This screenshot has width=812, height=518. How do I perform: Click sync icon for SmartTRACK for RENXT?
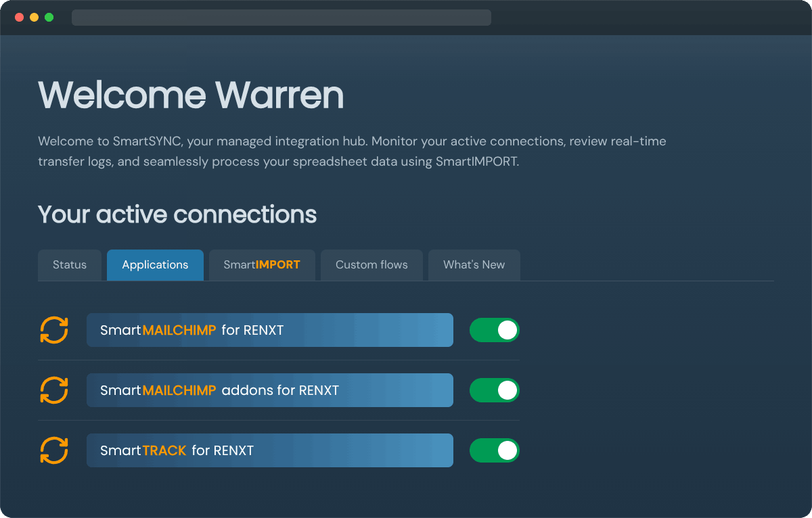tap(54, 450)
